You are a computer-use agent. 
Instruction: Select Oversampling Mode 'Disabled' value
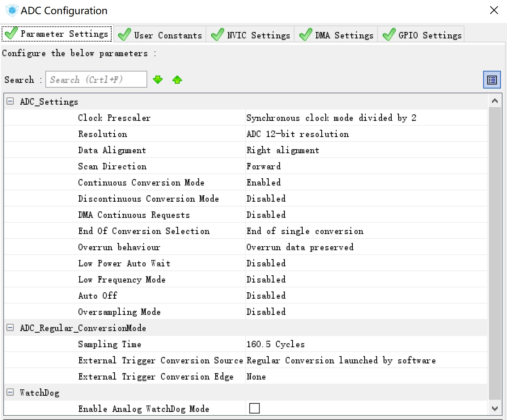point(266,312)
